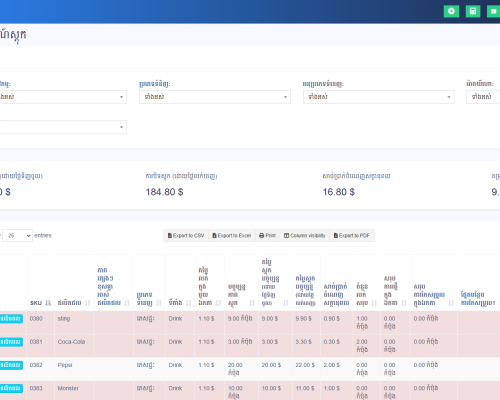Export the table to Excel

tap(232, 235)
